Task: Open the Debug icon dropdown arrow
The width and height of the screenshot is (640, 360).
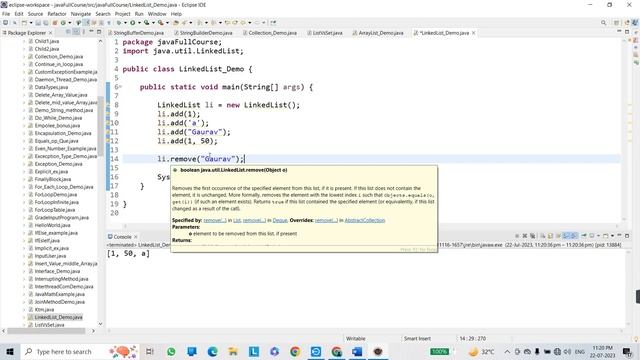Action: pos(125,23)
